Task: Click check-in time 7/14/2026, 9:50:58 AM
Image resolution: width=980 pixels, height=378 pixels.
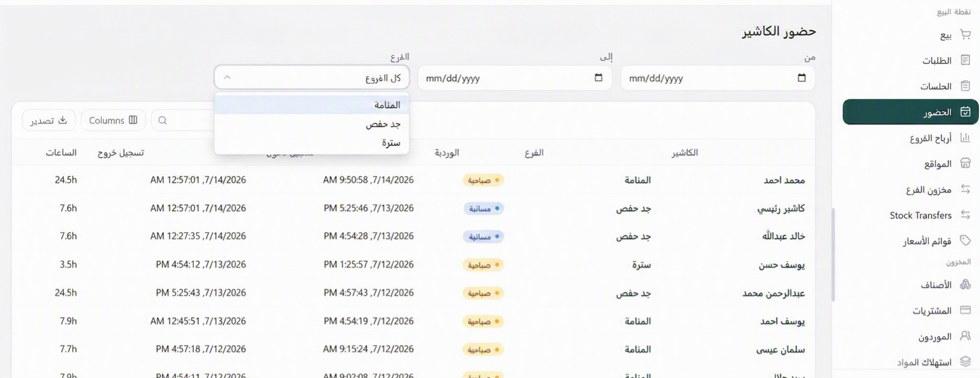Action: point(368,180)
